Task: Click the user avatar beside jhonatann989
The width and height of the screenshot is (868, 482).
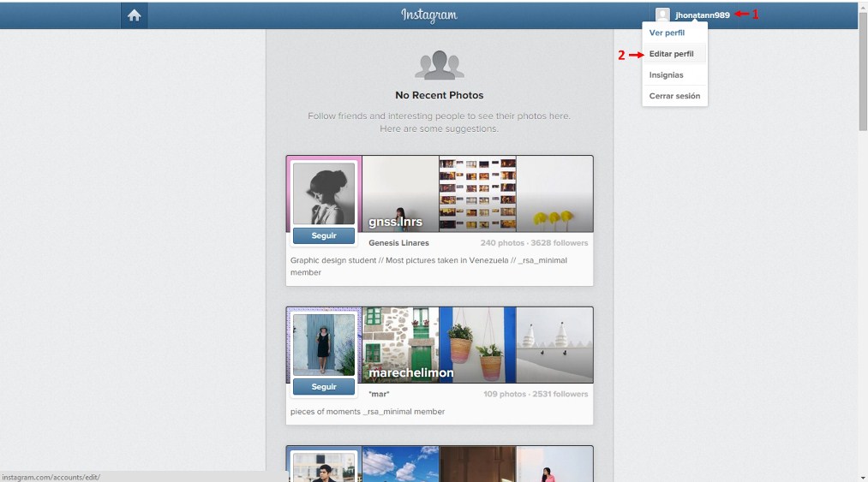Action: [662, 15]
